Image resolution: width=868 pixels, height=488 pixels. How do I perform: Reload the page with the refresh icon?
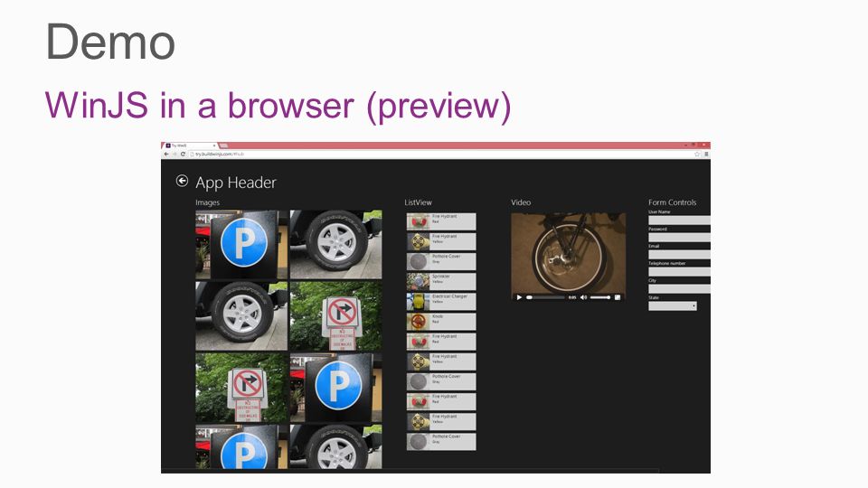(x=183, y=155)
